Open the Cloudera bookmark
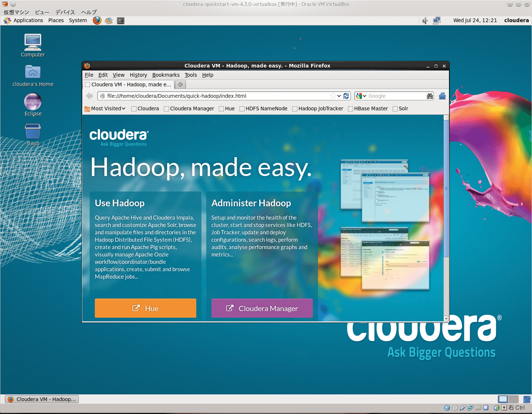This screenshot has height=414, width=532. (x=145, y=108)
